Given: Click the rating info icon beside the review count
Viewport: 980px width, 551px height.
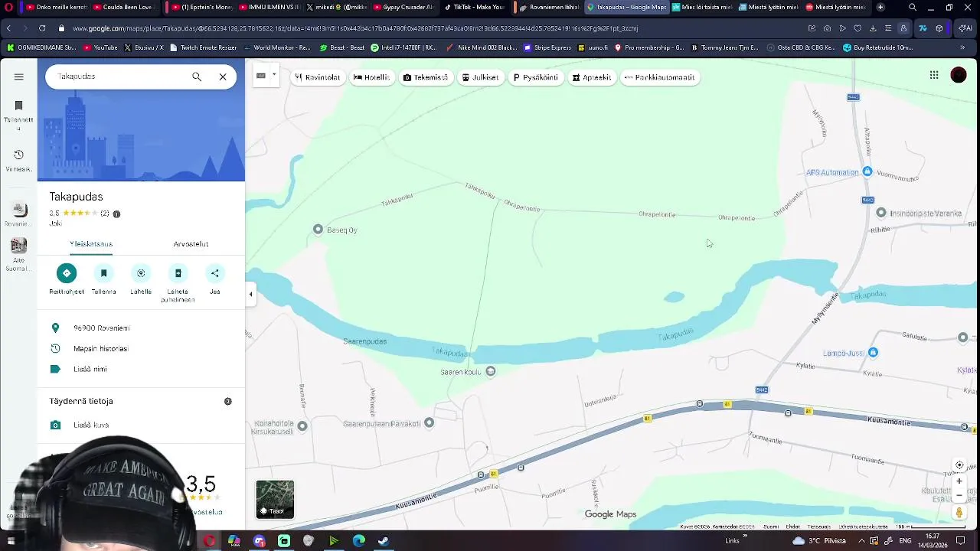Looking at the screenshot, I should coord(116,214).
